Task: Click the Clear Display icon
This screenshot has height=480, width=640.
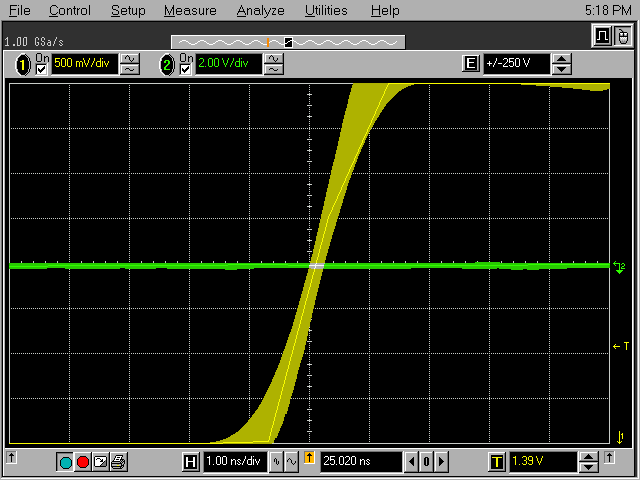Action: [x=100, y=462]
